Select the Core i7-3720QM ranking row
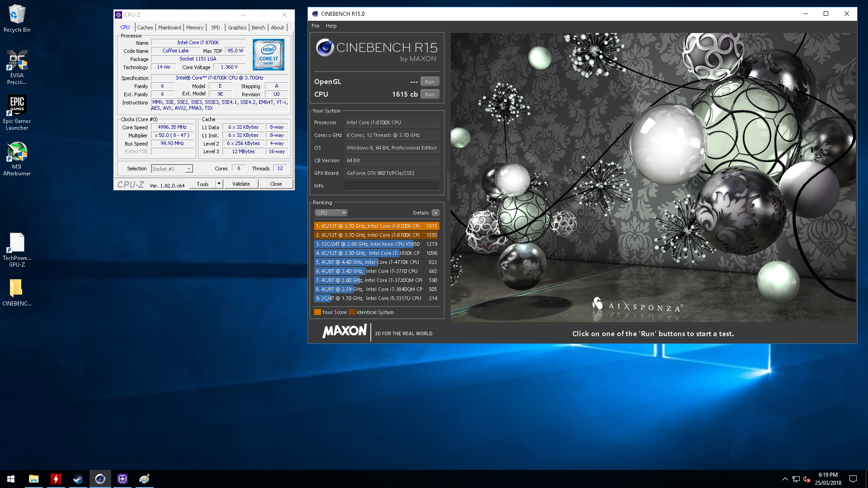This screenshot has height=488, width=868. point(377,280)
